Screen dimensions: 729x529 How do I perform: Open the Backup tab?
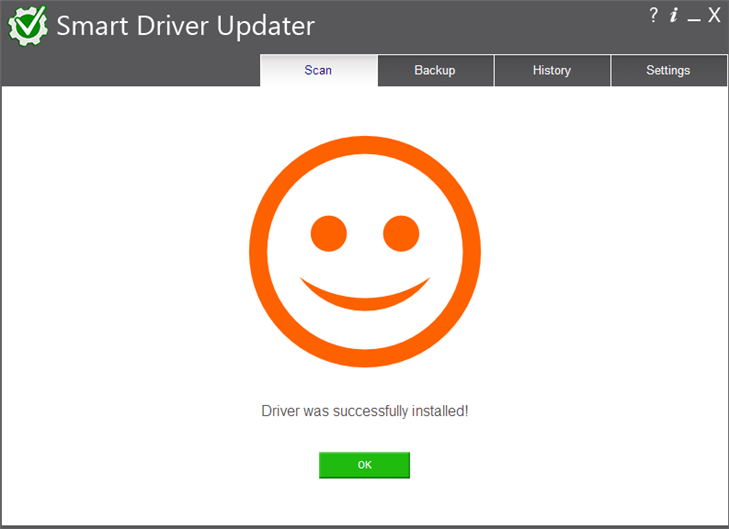pyautogui.click(x=435, y=70)
